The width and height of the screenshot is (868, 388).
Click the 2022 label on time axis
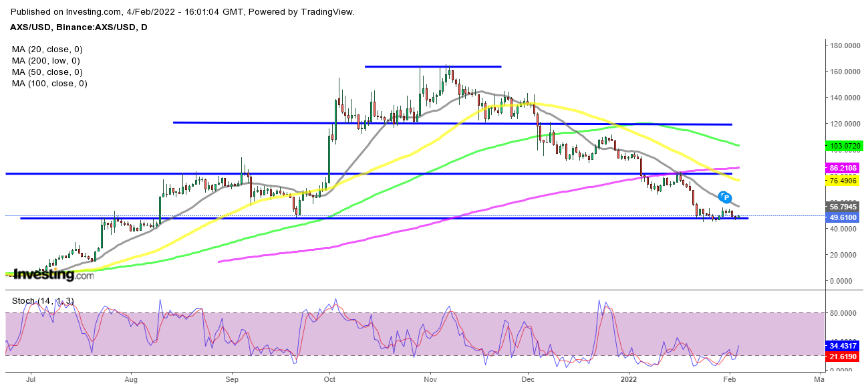pyautogui.click(x=629, y=379)
